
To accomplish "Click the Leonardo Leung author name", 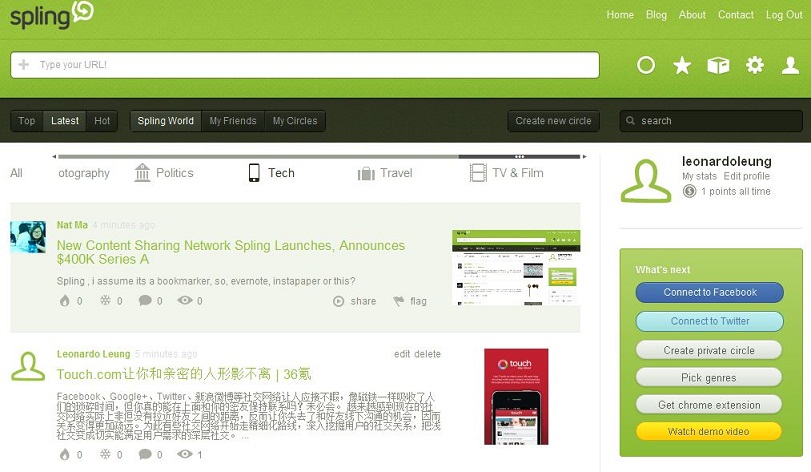I will 94,354.
